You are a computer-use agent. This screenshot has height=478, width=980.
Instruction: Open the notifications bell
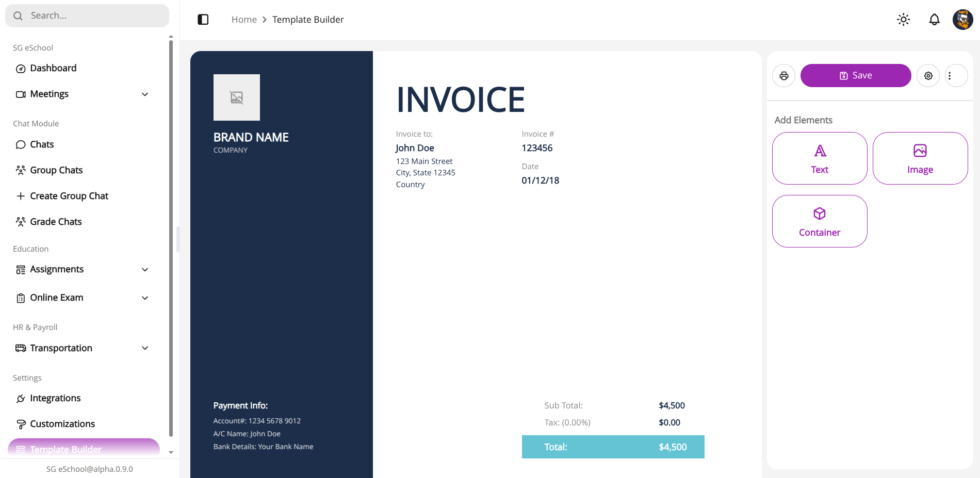coord(934,20)
